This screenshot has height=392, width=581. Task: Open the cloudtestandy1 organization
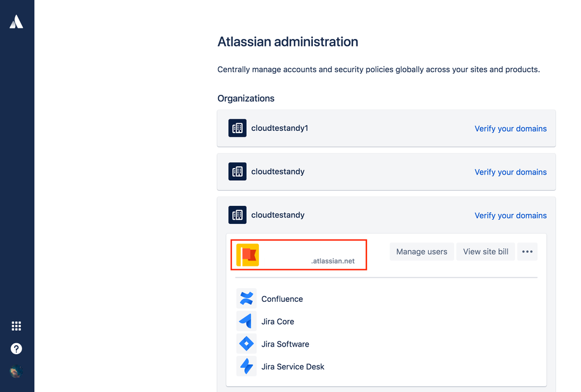pos(280,128)
